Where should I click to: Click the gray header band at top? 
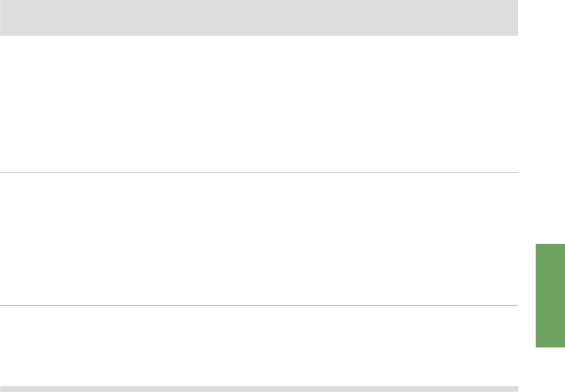click(259, 18)
